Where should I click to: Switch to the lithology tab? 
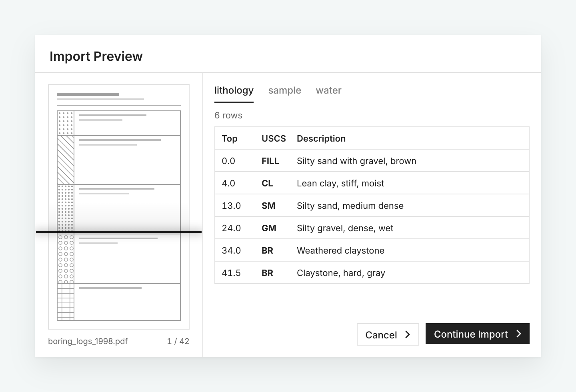(234, 90)
